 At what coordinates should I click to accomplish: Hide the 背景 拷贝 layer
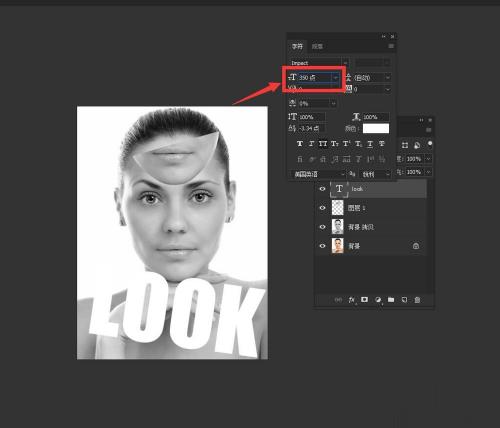322,227
